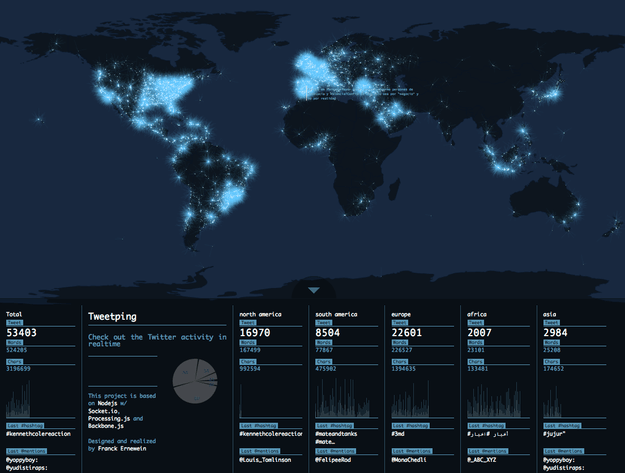
Task: Click @yoppyboy mention under Total
Action: 22,459
